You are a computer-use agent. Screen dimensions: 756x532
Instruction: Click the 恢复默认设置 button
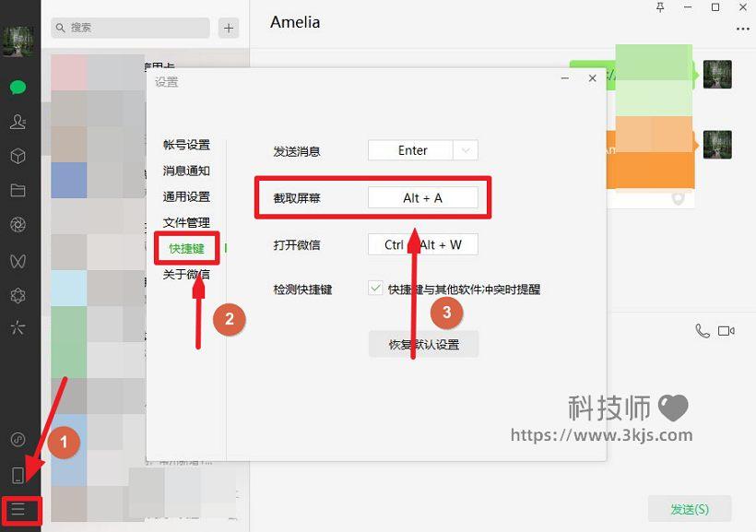click(x=423, y=345)
